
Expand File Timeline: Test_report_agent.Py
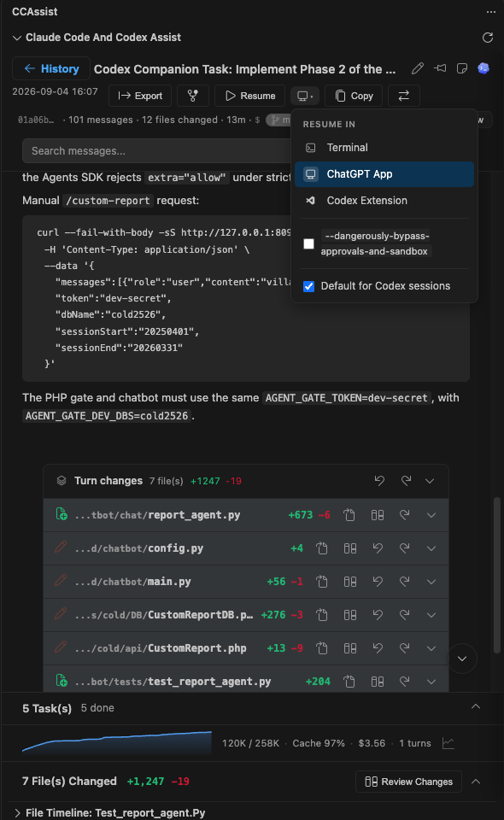tap(17, 812)
